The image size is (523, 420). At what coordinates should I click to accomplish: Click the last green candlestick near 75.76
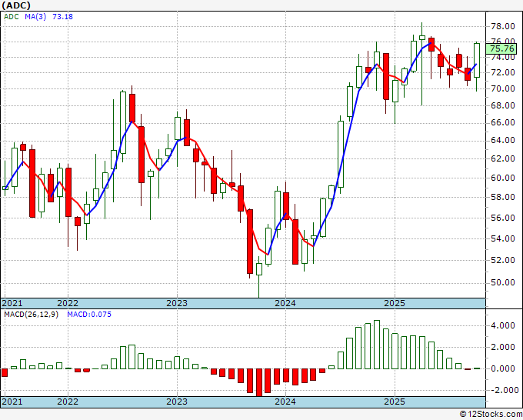click(476, 60)
